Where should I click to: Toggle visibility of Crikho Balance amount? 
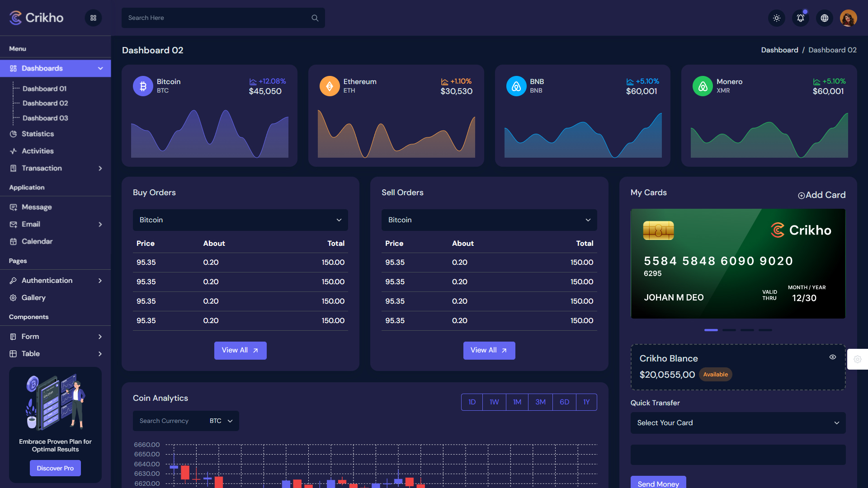tap(833, 357)
